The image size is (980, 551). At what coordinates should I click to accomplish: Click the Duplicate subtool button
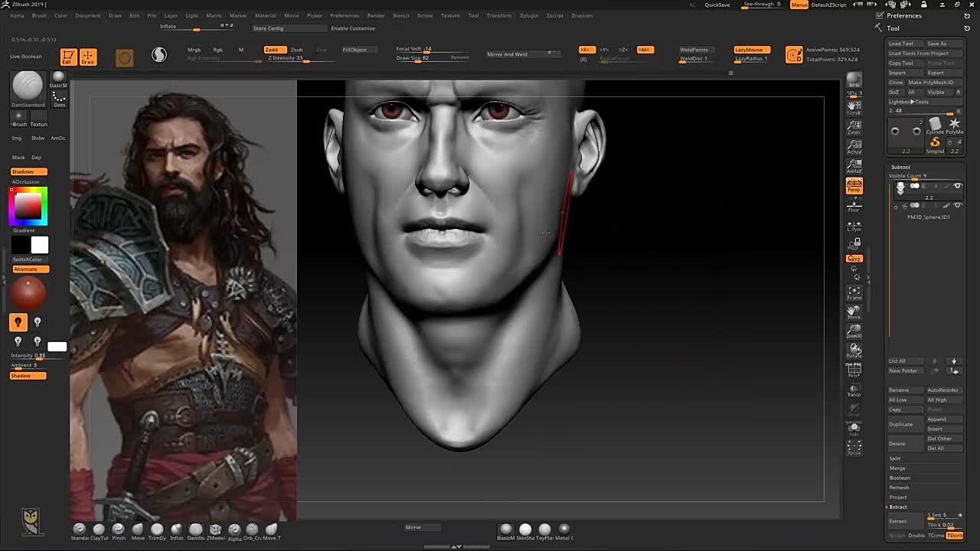pos(906,424)
